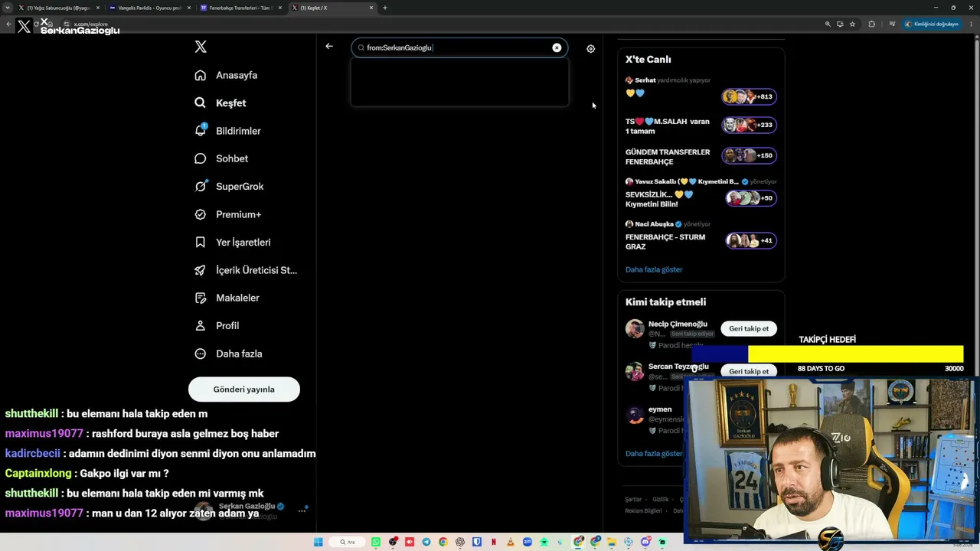Click the İçerik Üreticisi rocket icon
Viewport: 980px width, 551px height.
[x=201, y=270]
